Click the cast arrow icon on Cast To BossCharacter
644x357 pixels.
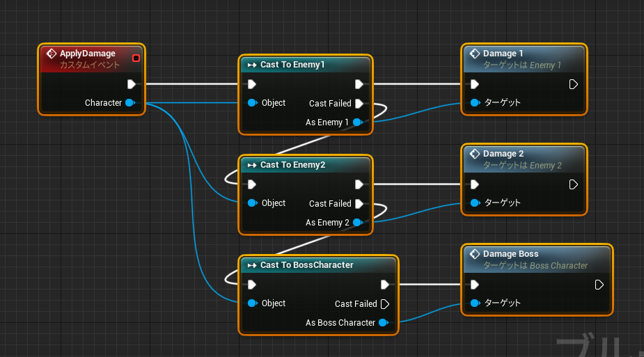(x=252, y=265)
